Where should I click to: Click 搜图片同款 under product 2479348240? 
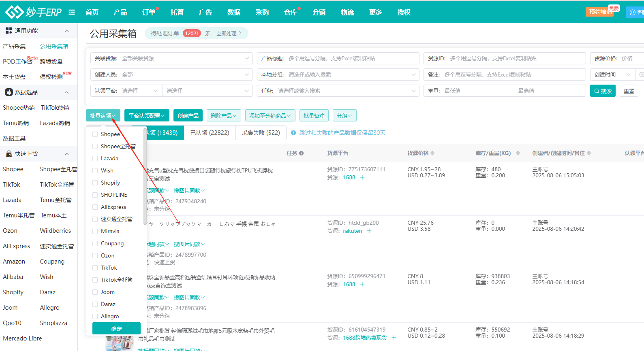189,191
